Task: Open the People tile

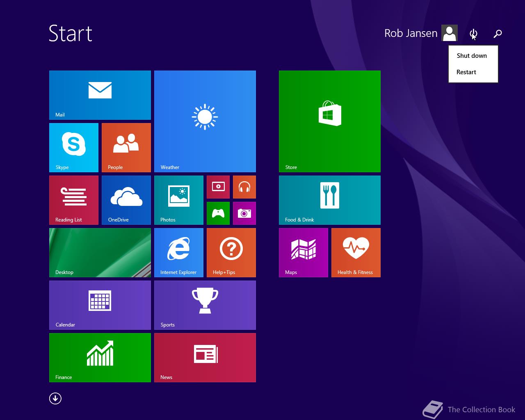Action: point(126,148)
